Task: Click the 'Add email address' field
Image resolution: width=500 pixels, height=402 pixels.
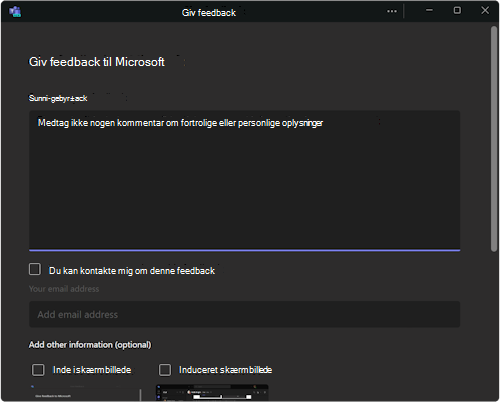Action: pyautogui.click(x=244, y=314)
